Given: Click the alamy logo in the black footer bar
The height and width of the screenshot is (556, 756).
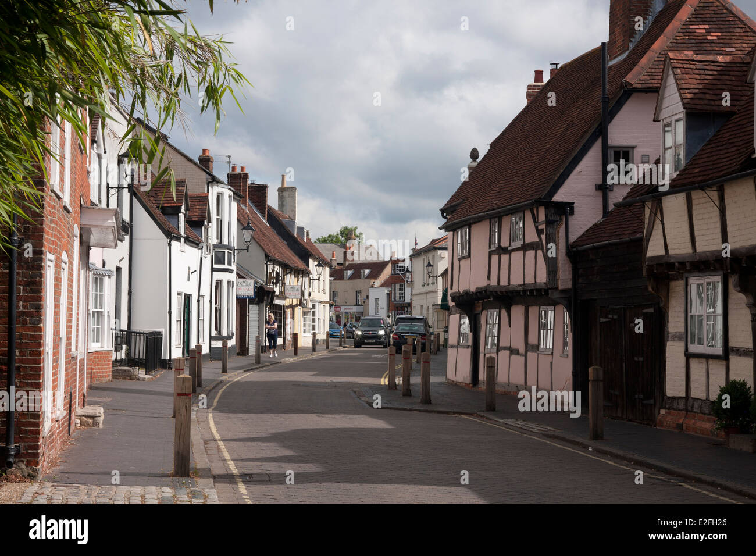Looking at the screenshot, I should tap(59, 529).
